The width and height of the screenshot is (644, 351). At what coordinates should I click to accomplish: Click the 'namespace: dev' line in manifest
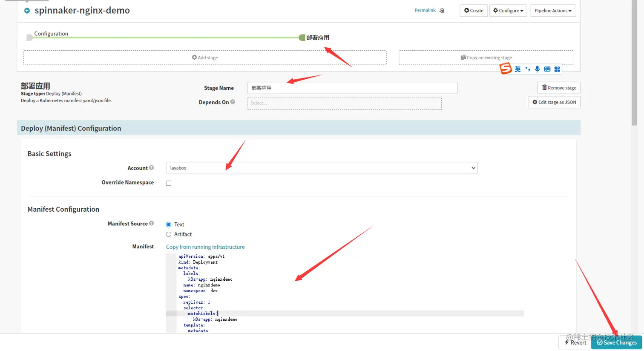[x=200, y=291]
